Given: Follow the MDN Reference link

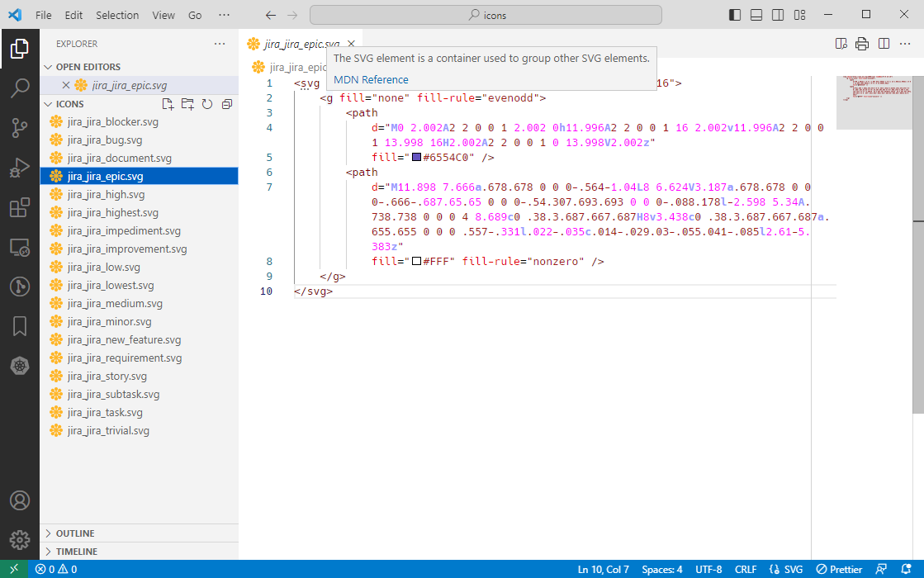Looking at the screenshot, I should [371, 79].
